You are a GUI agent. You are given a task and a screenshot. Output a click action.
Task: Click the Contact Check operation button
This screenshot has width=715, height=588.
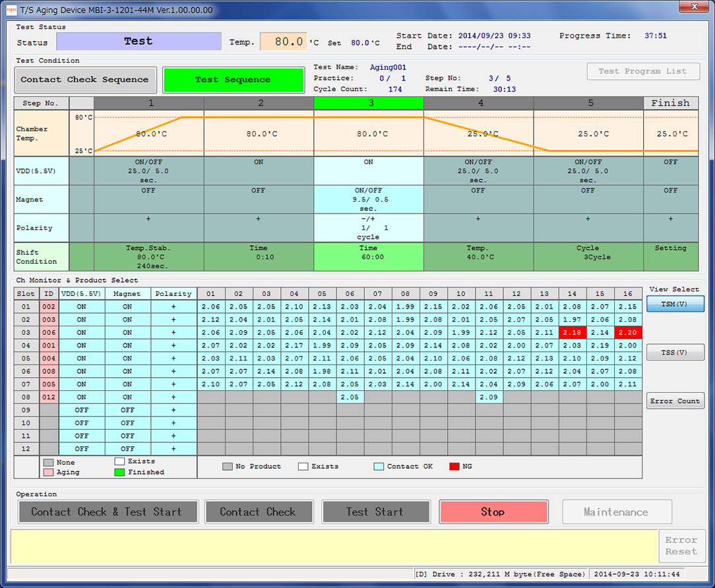point(259,512)
